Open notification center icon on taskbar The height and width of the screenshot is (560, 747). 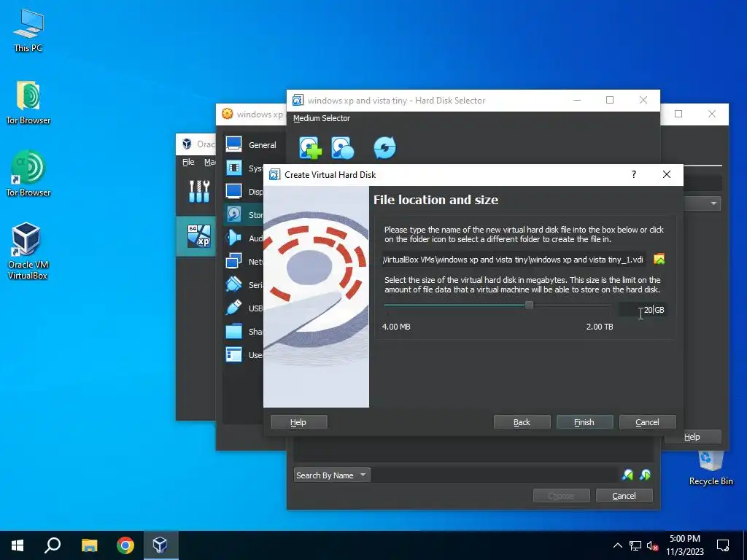coord(723,545)
